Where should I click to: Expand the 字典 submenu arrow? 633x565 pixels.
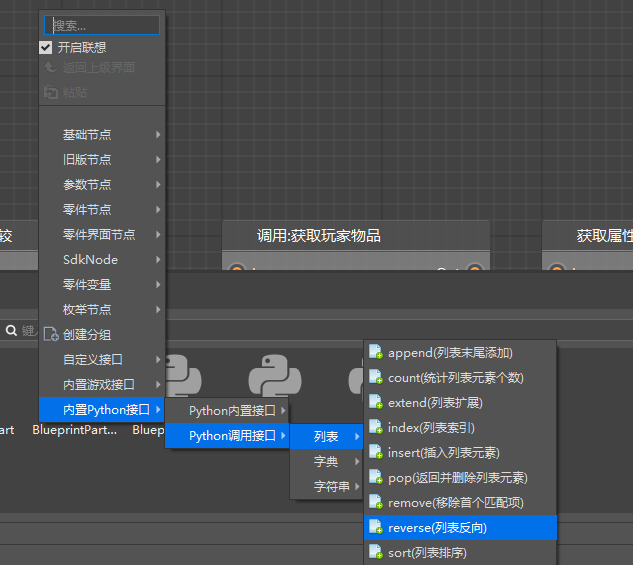click(357, 461)
